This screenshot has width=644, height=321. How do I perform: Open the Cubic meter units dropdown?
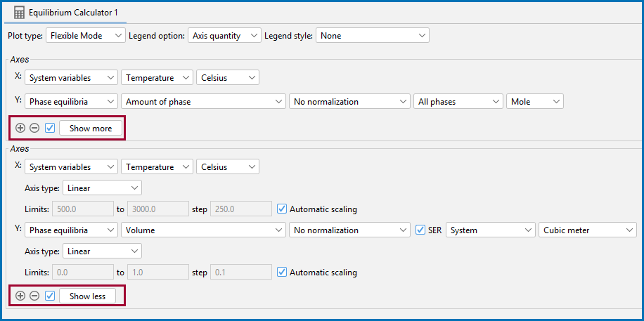pos(587,230)
